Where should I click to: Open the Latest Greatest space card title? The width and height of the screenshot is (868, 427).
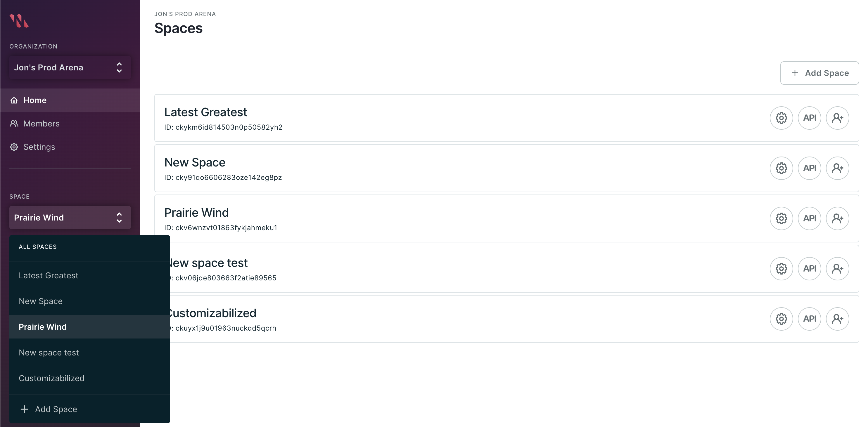205,112
